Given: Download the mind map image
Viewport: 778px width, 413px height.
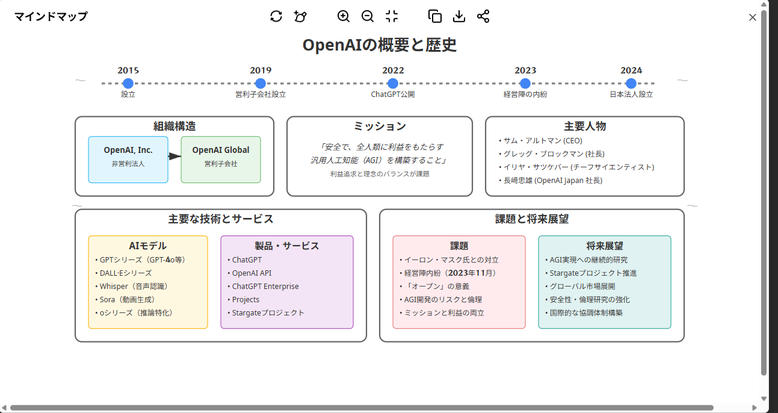Looking at the screenshot, I should [459, 16].
